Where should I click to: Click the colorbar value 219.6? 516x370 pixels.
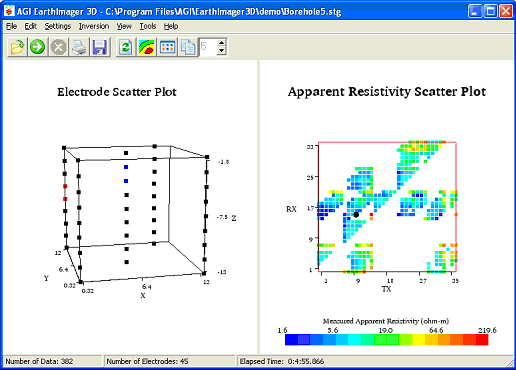coord(487,330)
